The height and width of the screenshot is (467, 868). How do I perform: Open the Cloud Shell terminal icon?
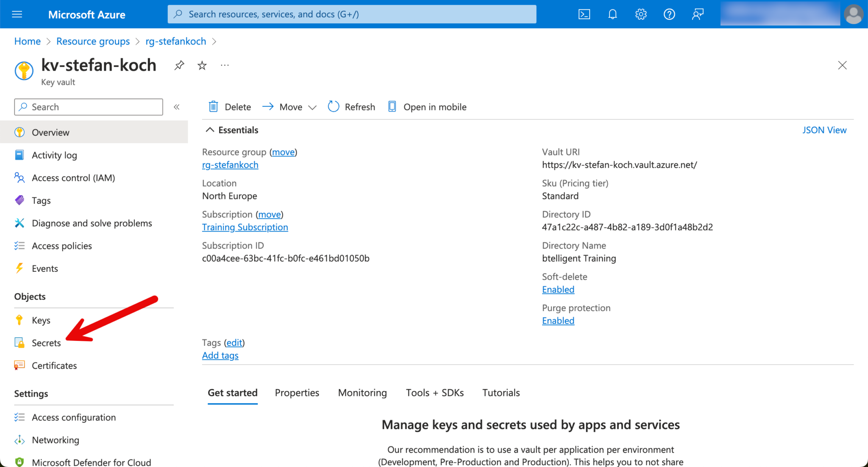pos(584,14)
